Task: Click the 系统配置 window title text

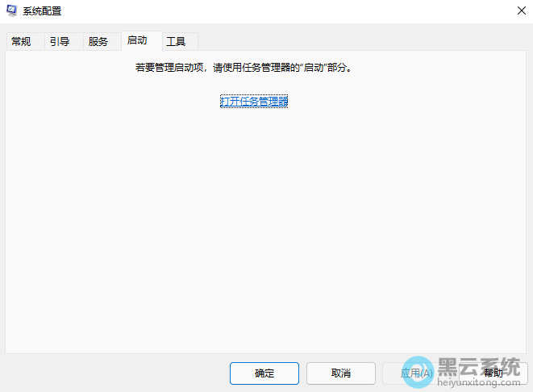Action: coord(40,11)
